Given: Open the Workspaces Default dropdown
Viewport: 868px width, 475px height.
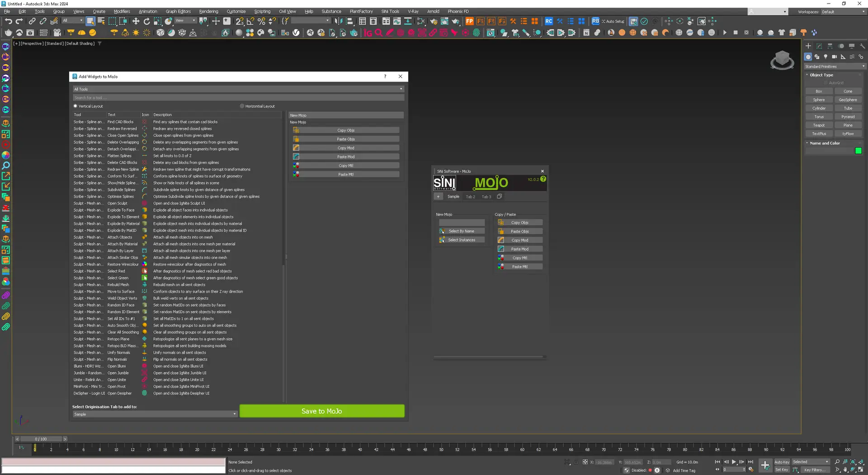Looking at the screenshot, I should point(843,12).
